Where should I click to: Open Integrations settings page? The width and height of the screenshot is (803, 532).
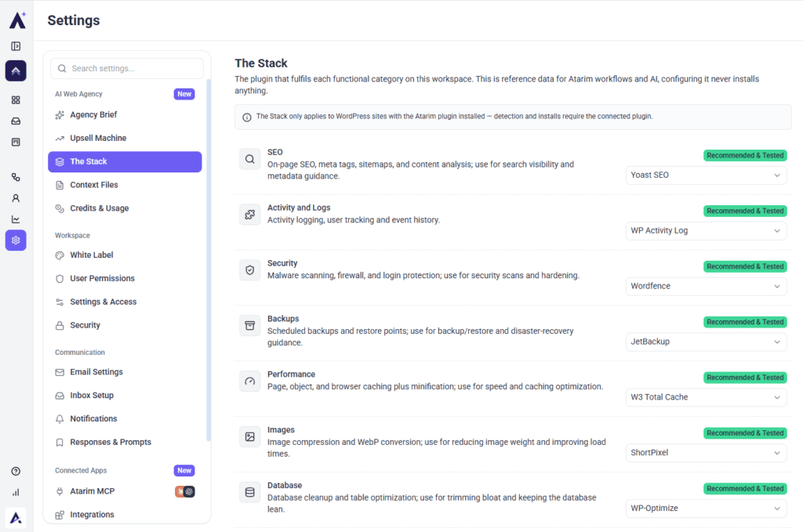tap(125, 515)
